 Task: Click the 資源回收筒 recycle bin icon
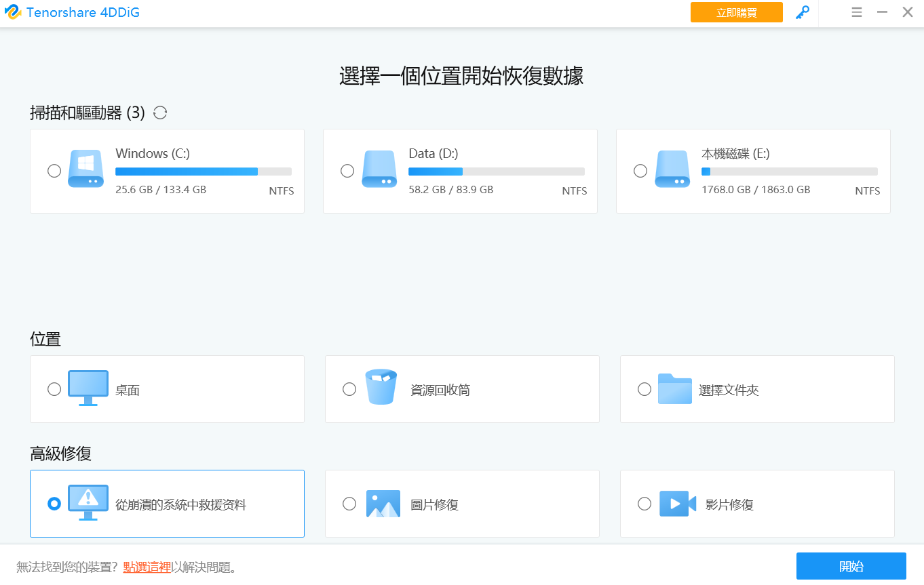pos(381,388)
